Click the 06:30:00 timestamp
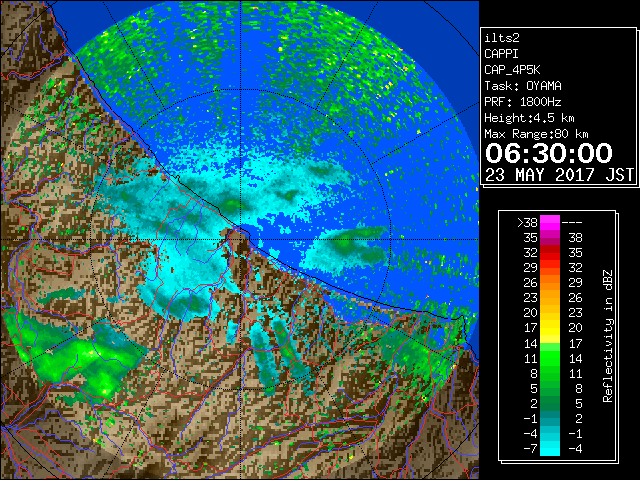Viewport: 640px width, 480px height. (549, 153)
